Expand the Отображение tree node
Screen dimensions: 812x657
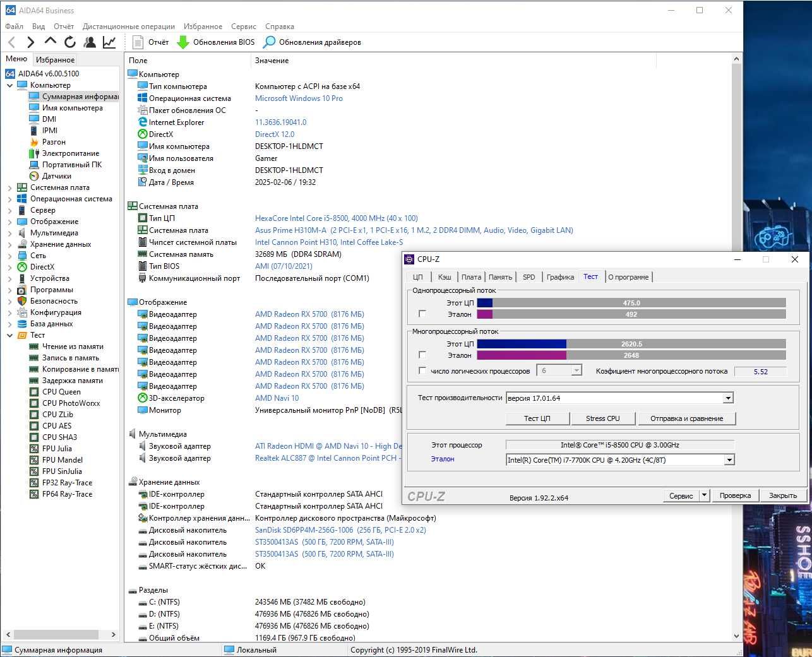click(9, 222)
